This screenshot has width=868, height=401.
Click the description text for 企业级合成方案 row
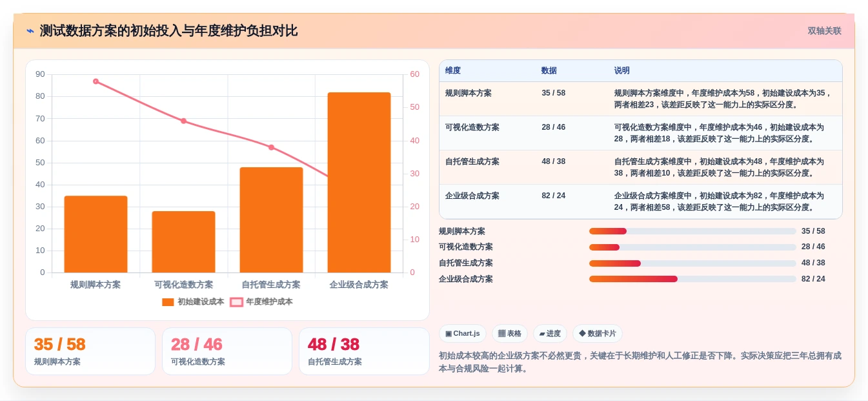(719, 201)
